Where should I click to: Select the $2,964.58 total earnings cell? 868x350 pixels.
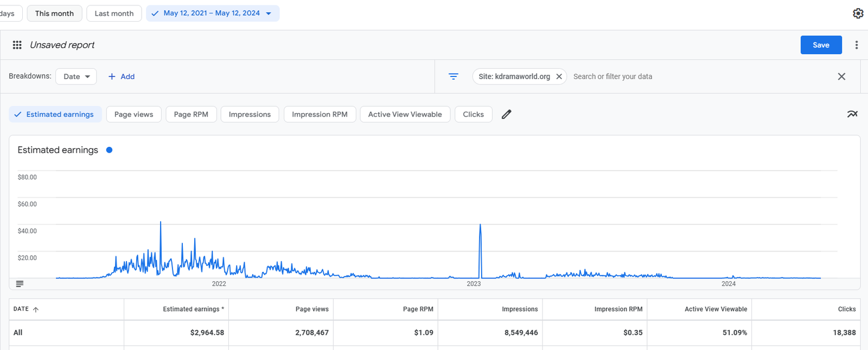(207, 333)
